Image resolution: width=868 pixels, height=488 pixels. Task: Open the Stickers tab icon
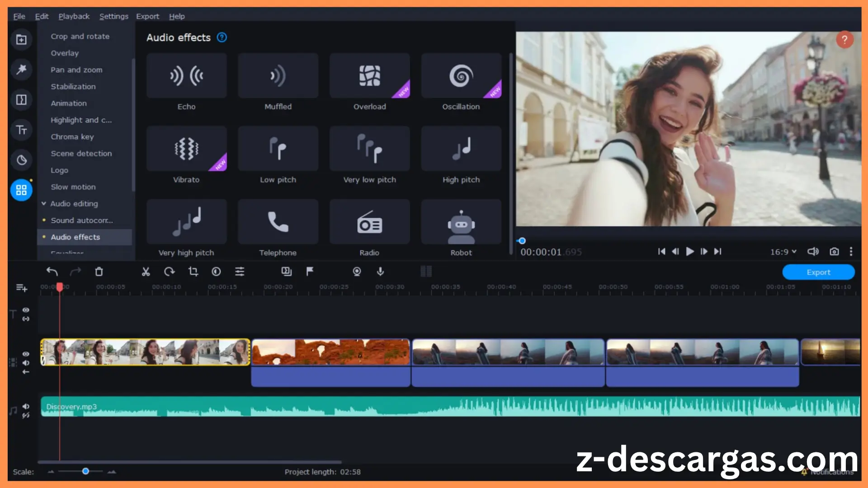[x=21, y=160]
